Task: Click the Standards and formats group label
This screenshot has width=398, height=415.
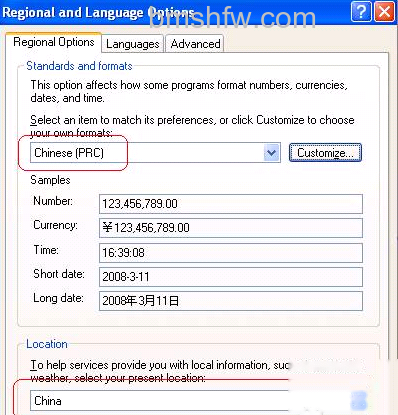Action: 79,66
